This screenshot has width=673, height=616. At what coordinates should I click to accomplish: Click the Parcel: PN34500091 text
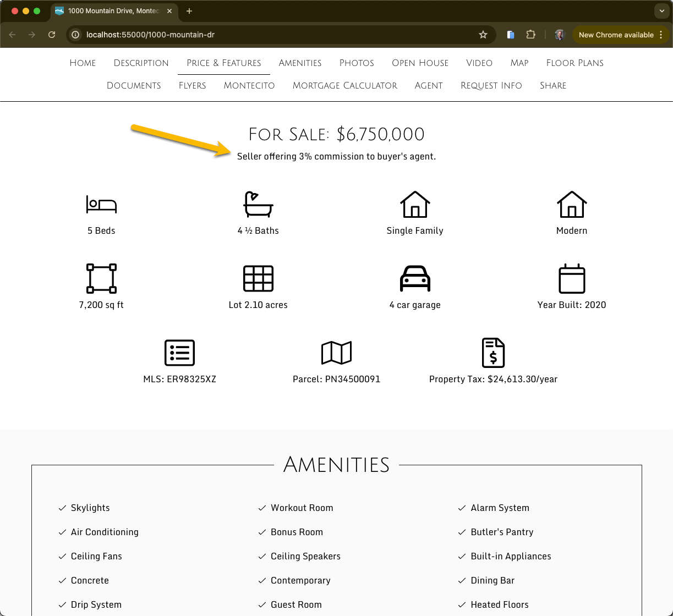(x=336, y=379)
